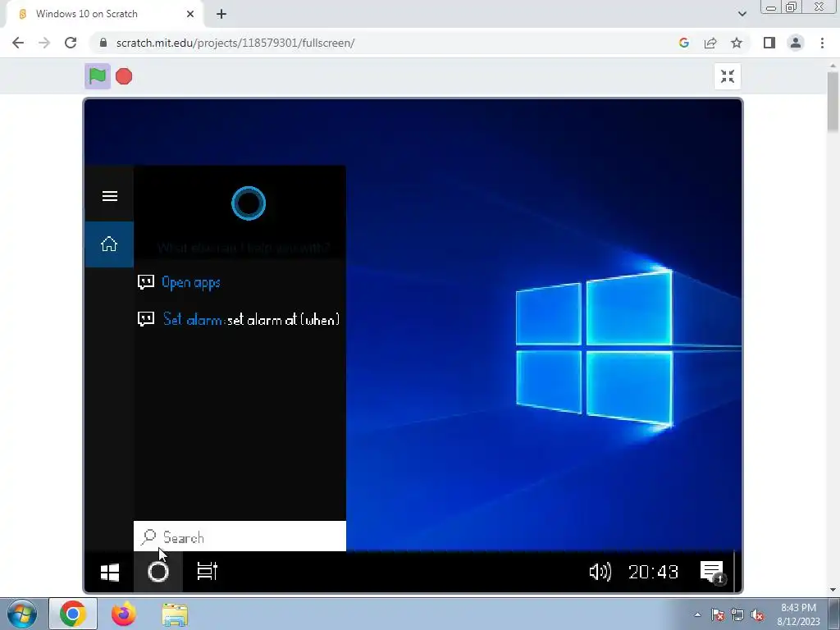The image size is (840, 630).
Task: Choose the Open apps suggestion
Action: point(190,282)
